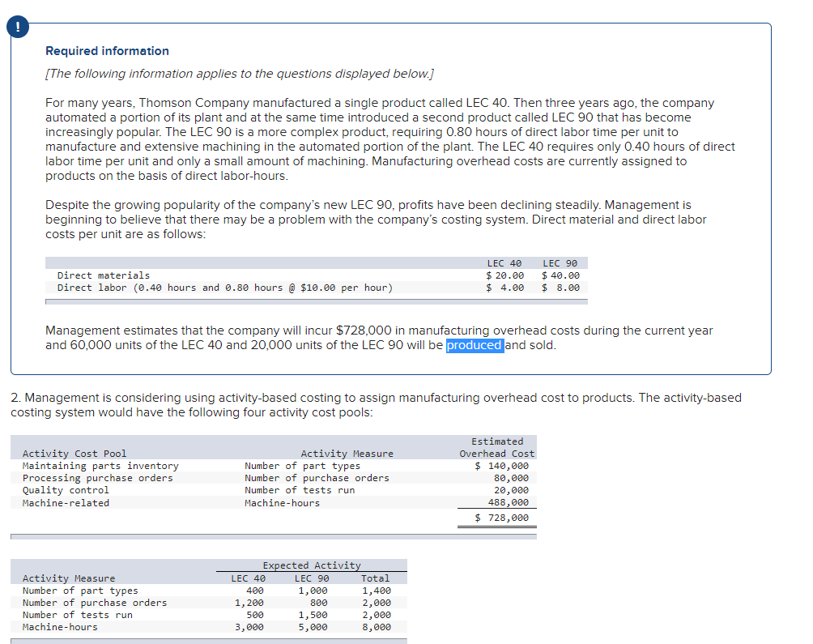Click the "Machine-hours" label in Expected Activity table
The width and height of the screenshot is (813, 644).
tap(60, 627)
